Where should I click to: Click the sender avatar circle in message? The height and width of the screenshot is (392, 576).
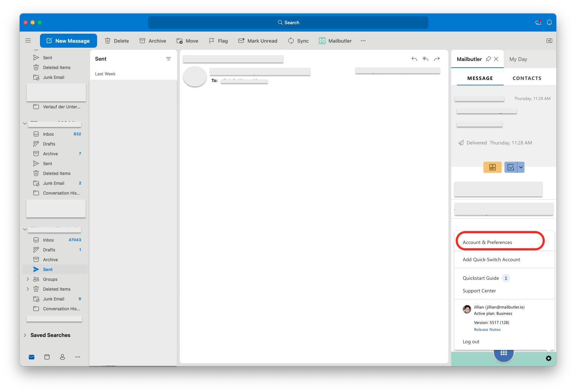195,76
